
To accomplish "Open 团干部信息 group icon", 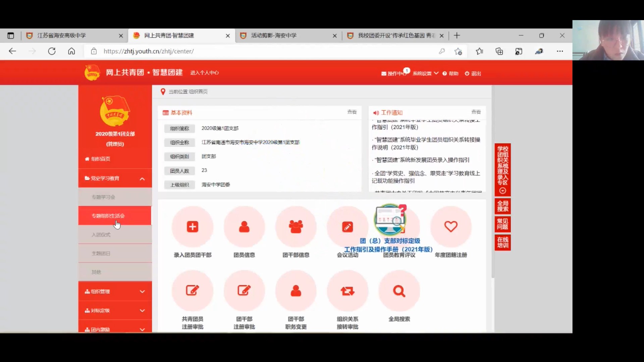I will coord(296,227).
